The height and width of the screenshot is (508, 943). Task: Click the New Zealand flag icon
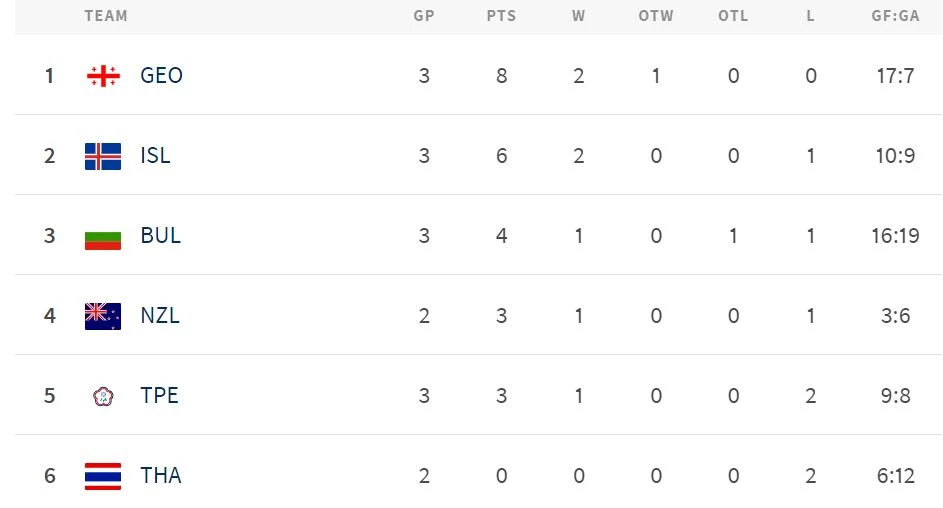(x=103, y=316)
